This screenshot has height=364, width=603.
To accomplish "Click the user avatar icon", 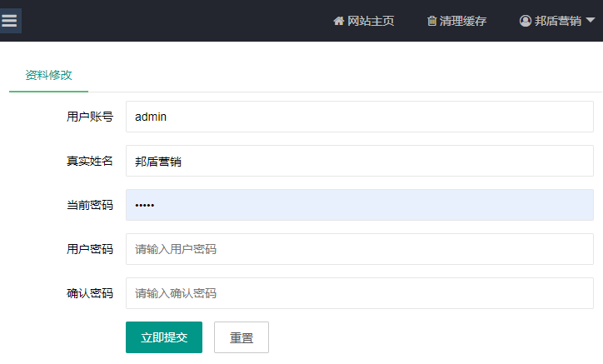I will 526,21.
